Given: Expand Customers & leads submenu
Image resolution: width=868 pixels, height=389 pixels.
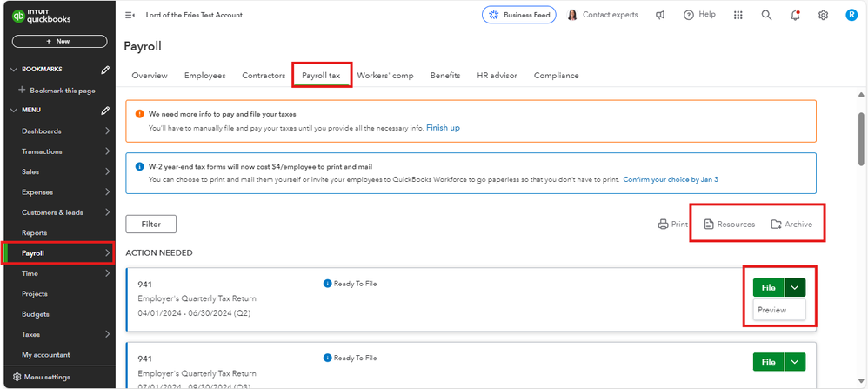Looking at the screenshot, I should pyautogui.click(x=107, y=212).
